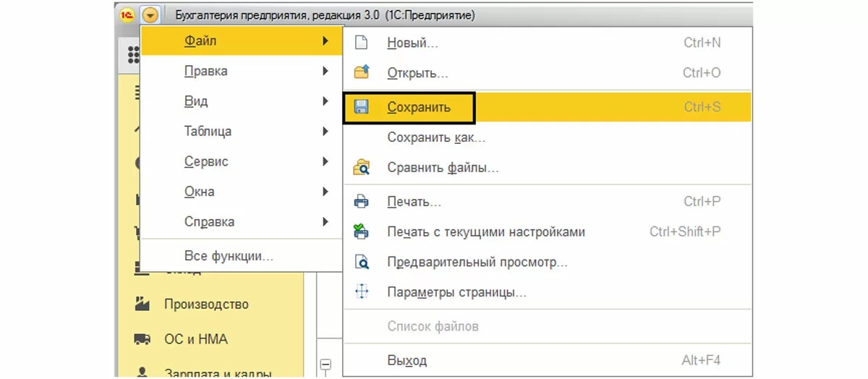868x379 pixels.
Task: Click the printer icon next to Печать
Action: (360, 202)
